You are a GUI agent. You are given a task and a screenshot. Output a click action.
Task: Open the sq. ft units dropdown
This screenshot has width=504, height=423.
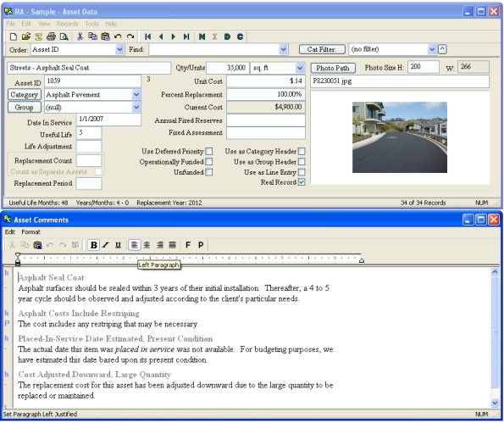pos(300,68)
